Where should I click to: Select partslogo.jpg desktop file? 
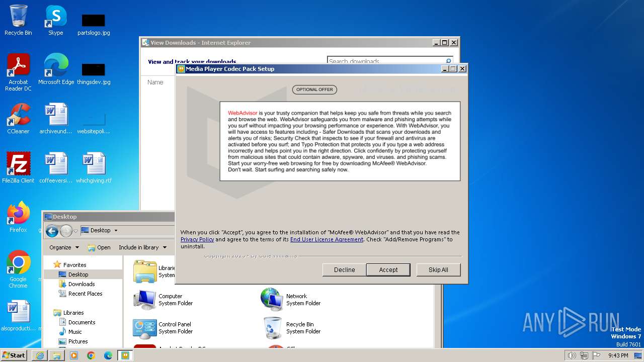pyautogui.click(x=94, y=24)
